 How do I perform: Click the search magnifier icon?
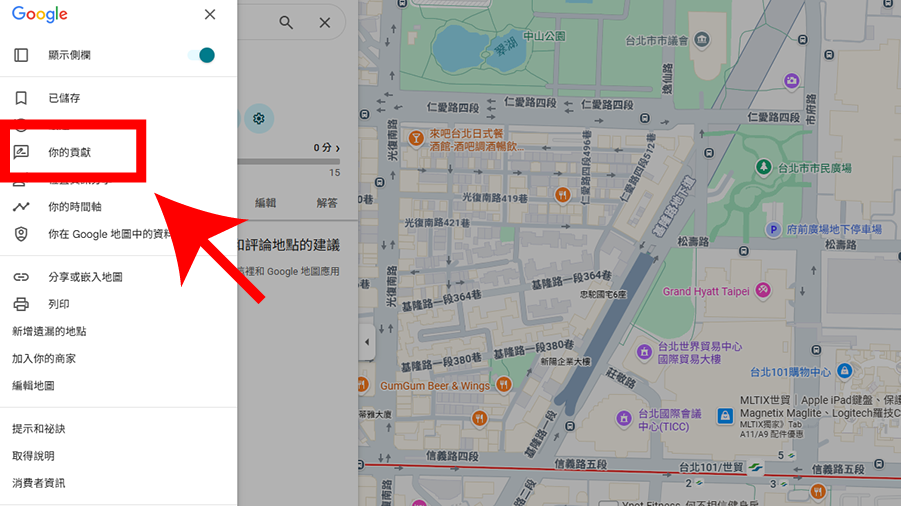click(x=287, y=22)
